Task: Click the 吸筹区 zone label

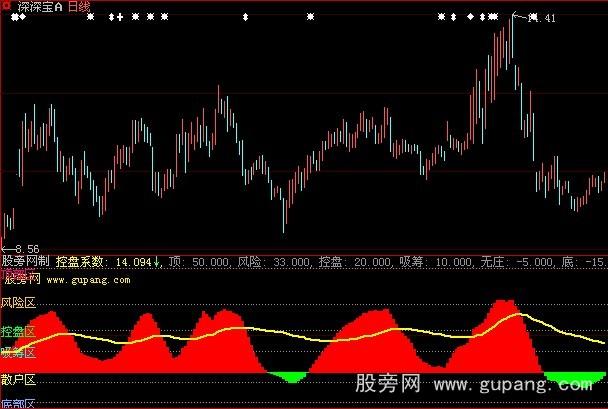Action: point(18,352)
